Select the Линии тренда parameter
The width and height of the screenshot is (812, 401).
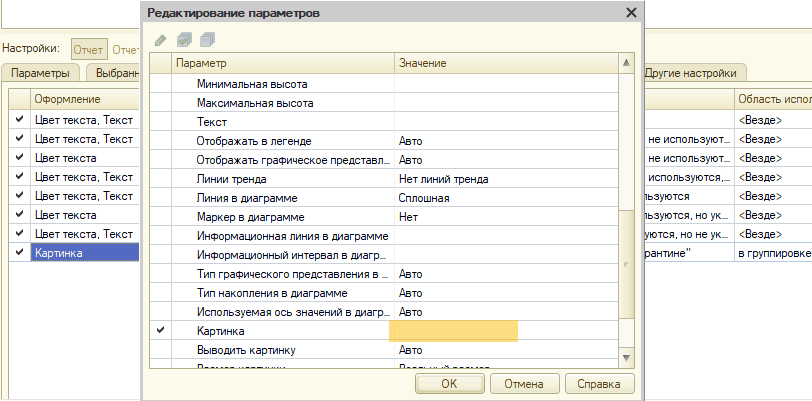point(231,179)
